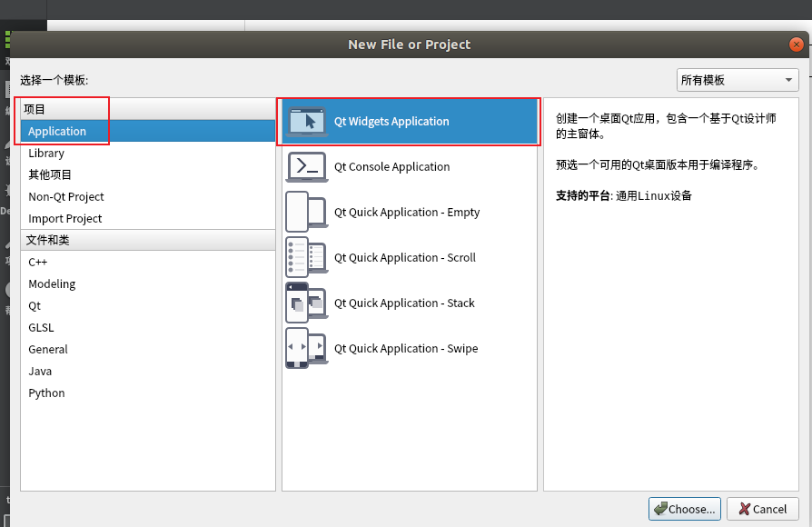Choose Qt Widgets Application template text
Screen dimensions: 812x527
click(391, 121)
